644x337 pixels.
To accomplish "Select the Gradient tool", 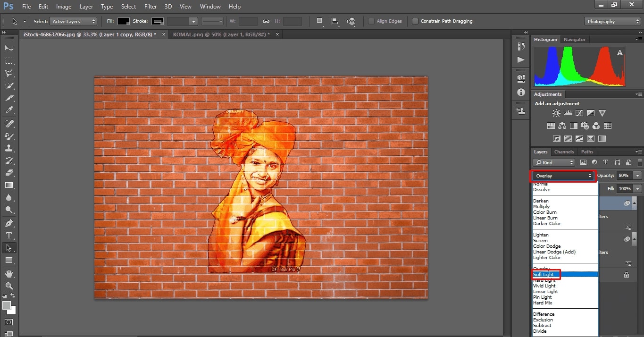I will coord(9,185).
